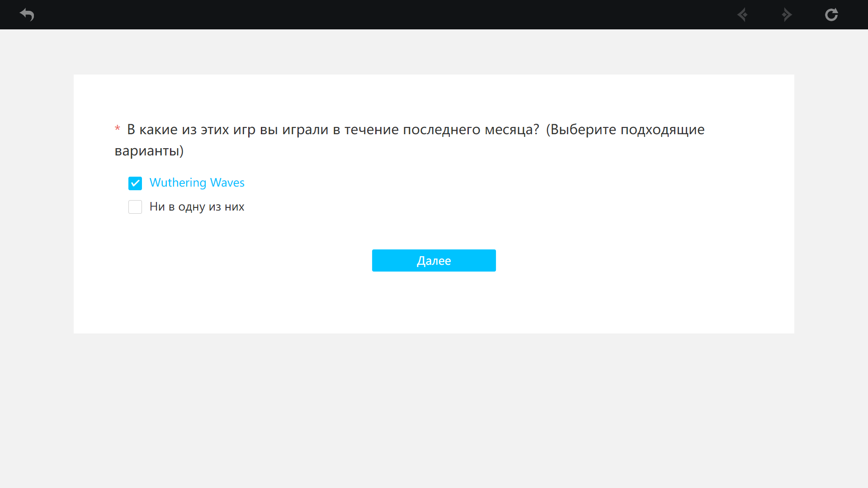Image resolution: width=868 pixels, height=488 pixels.
Task: Click the 'Wuthering Waves' option label
Action: 197,183
